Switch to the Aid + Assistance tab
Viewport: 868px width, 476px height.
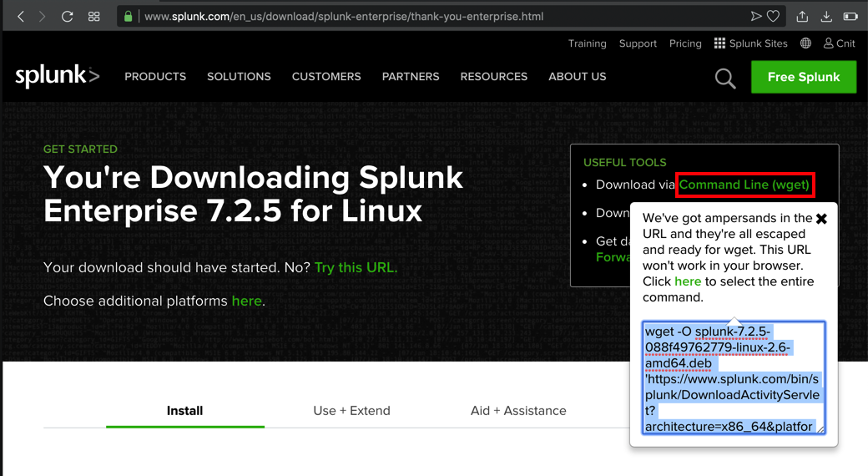[x=518, y=411]
